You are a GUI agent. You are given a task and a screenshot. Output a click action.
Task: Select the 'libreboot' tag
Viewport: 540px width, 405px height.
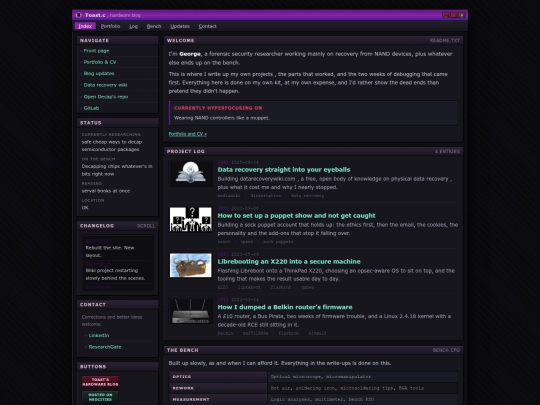pos(249,287)
